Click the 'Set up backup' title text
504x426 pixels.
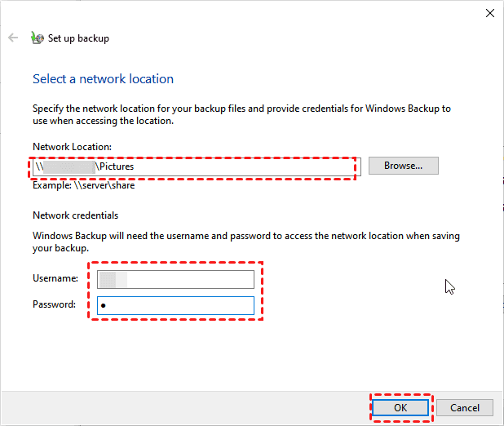point(78,38)
